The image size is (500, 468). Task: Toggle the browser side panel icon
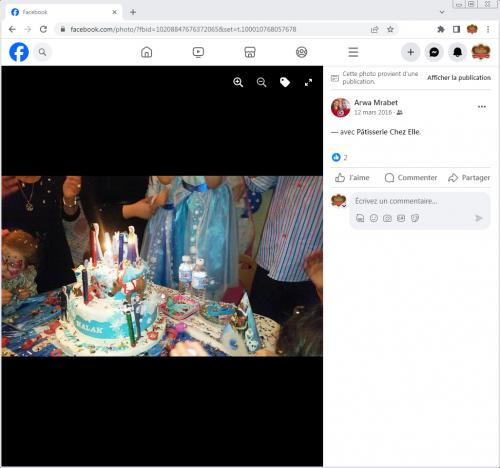[x=456, y=29]
